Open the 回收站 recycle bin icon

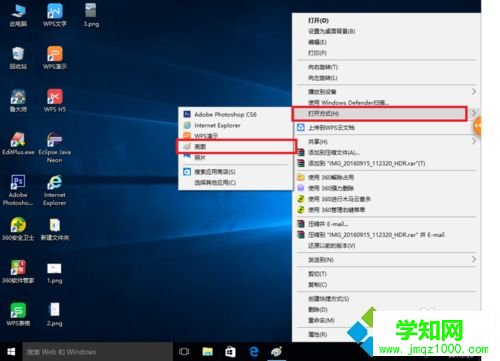18,58
